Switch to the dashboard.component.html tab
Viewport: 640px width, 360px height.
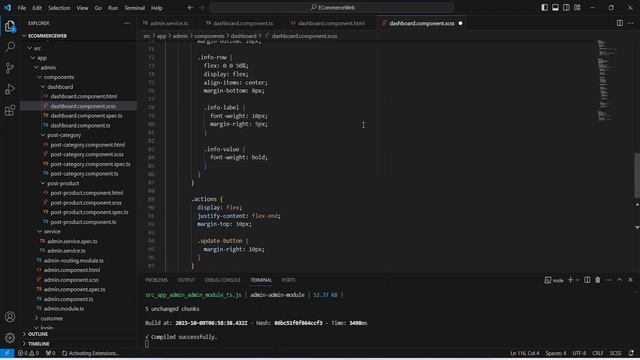point(331,23)
